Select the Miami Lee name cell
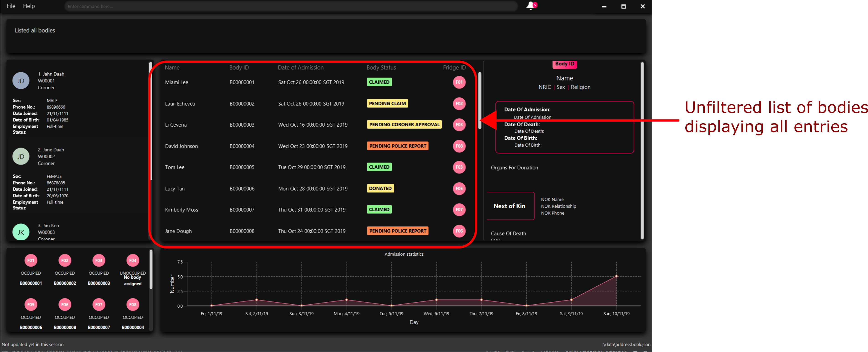Screen dimensions: 868x352 pyautogui.click(x=176, y=82)
